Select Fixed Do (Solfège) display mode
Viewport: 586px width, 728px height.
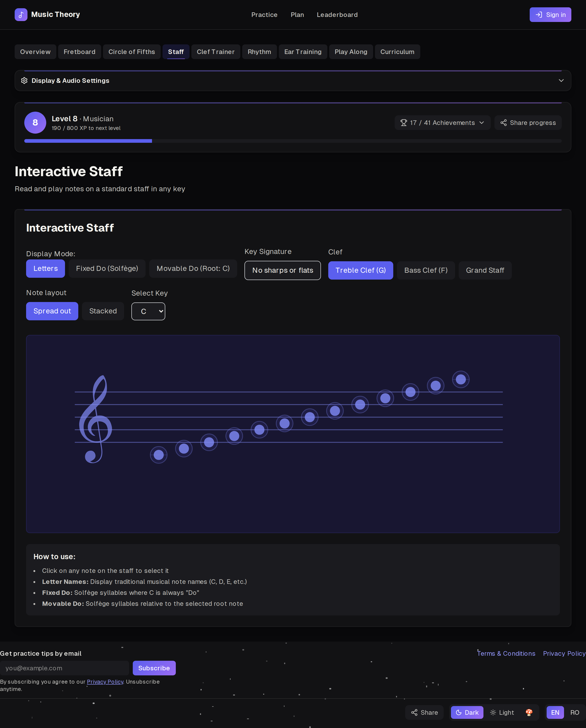(107, 268)
